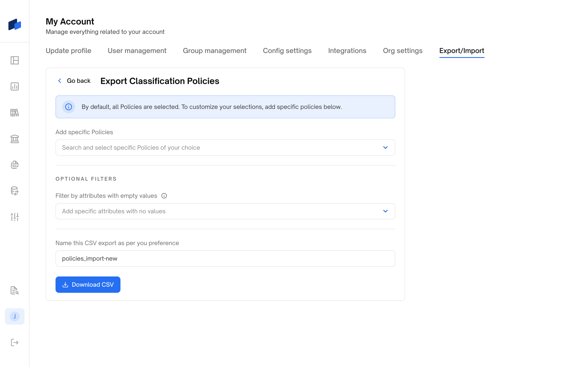Switch to User management tab
The height and width of the screenshot is (367, 588).
click(x=137, y=51)
